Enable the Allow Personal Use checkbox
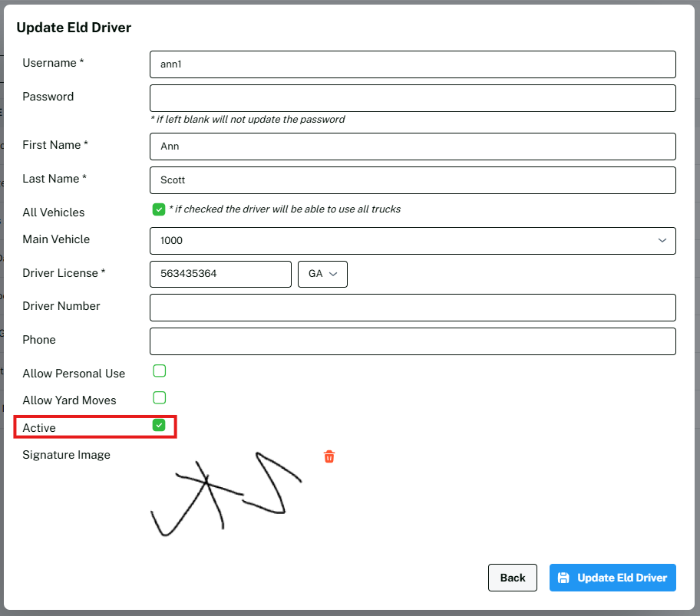 pos(159,371)
